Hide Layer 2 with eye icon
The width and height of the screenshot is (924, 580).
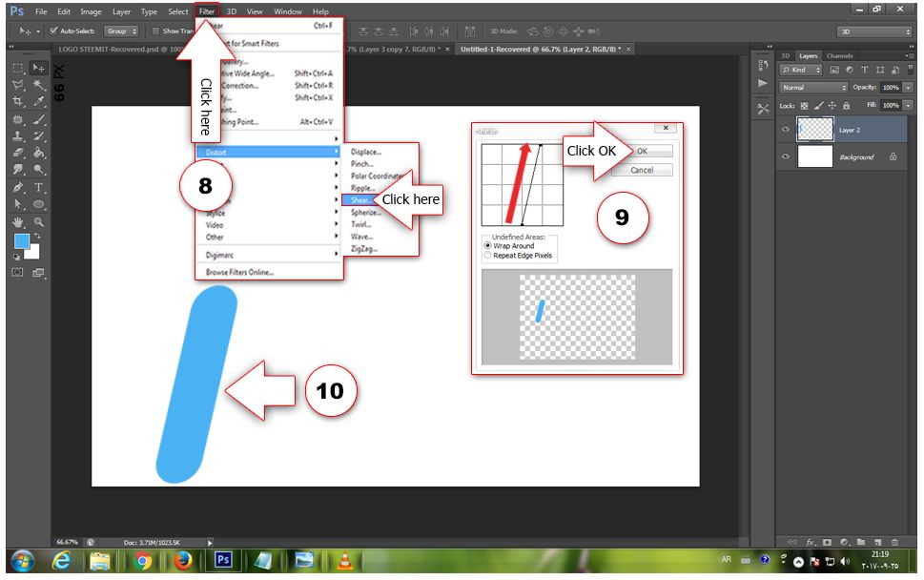pyautogui.click(x=786, y=130)
